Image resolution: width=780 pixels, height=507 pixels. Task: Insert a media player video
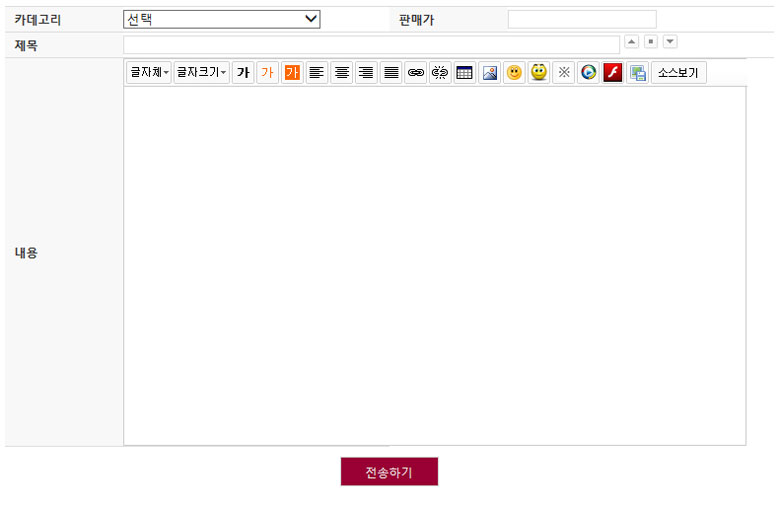click(588, 73)
